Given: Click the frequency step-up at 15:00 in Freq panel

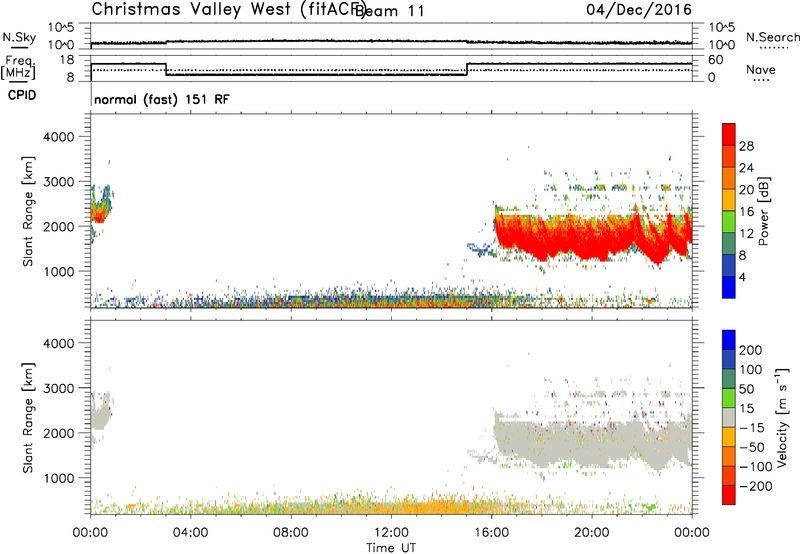Looking at the screenshot, I should point(467,69).
